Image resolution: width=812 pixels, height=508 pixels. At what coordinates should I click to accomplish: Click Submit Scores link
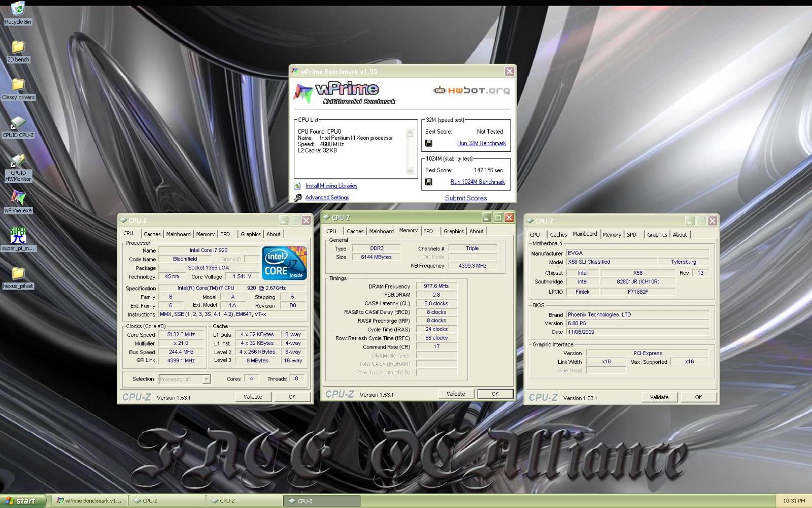pyautogui.click(x=466, y=198)
